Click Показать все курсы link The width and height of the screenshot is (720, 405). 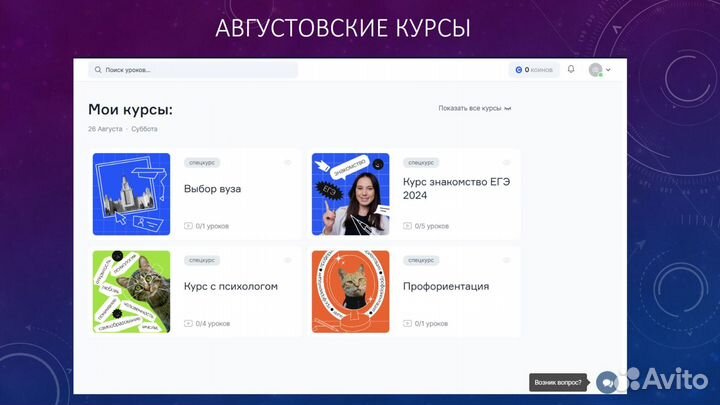pos(474,108)
